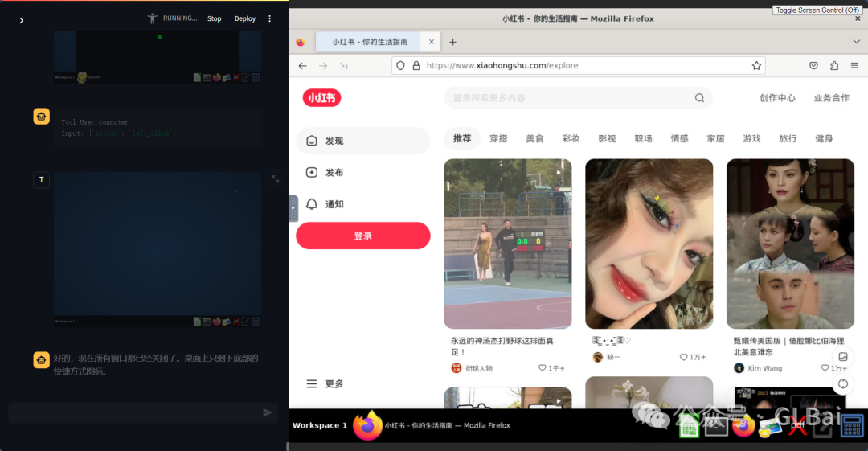This screenshot has height=451, width=868.
Task: Like the 街球人物 basketball post heart
Action: pos(542,368)
